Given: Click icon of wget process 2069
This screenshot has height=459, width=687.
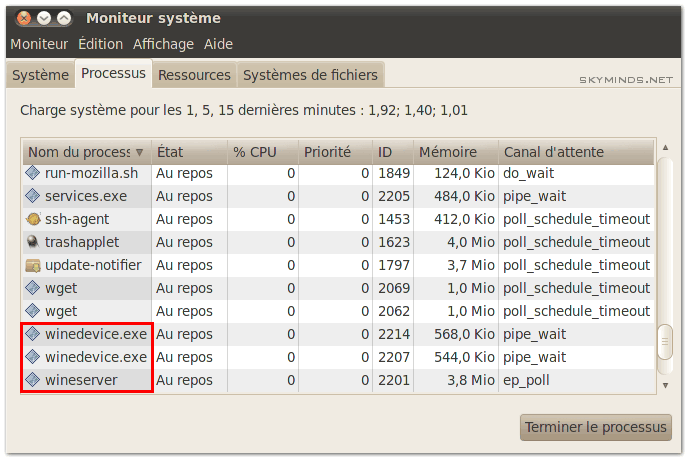Looking at the screenshot, I should [x=32, y=288].
